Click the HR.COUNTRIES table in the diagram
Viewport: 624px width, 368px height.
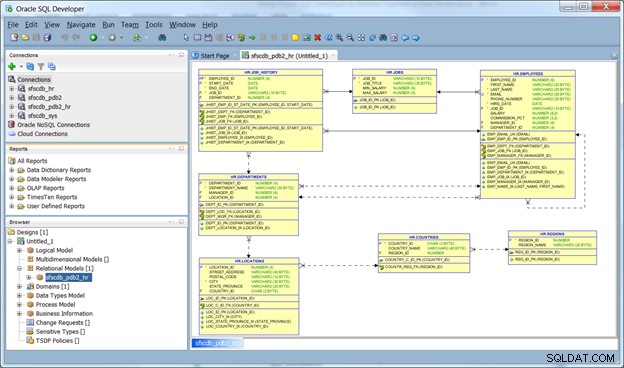[x=424, y=253]
